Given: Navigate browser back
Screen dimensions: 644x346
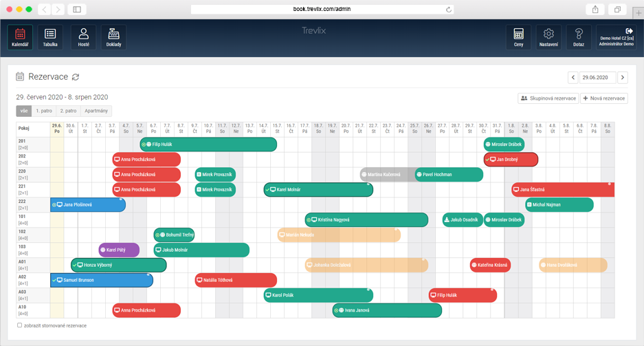Looking at the screenshot, I should tap(45, 9).
